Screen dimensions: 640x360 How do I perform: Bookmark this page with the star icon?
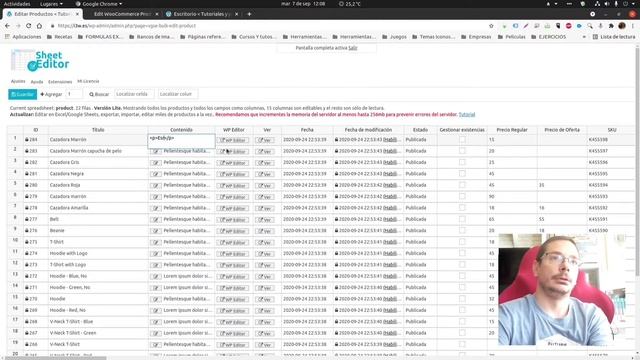pos(491,26)
